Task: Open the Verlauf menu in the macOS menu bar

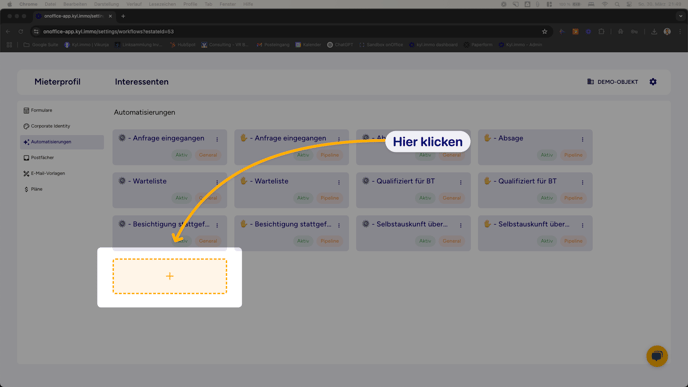Action: click(134, 4)
